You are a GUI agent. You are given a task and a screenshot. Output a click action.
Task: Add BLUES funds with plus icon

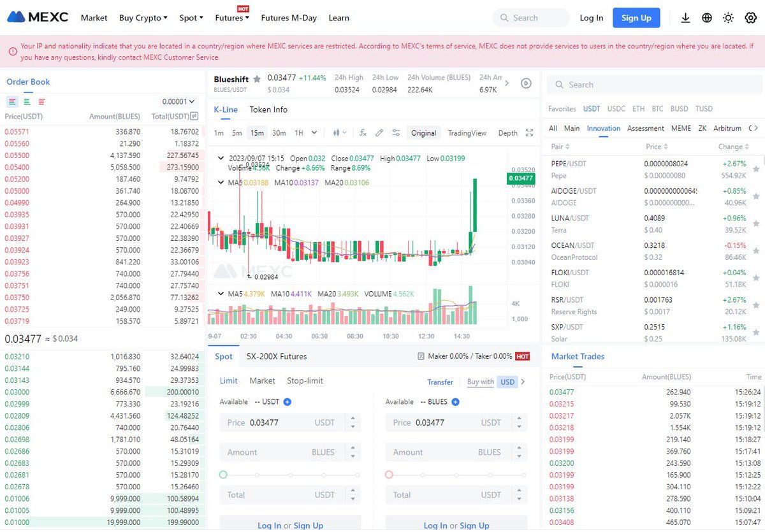455,402
